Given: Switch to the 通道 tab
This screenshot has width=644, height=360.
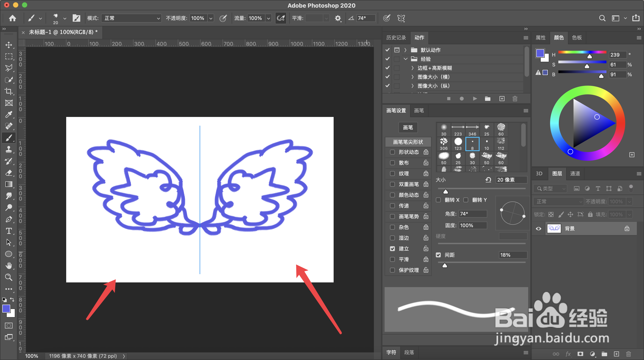Looking at the screenshot, I should 575,174.
